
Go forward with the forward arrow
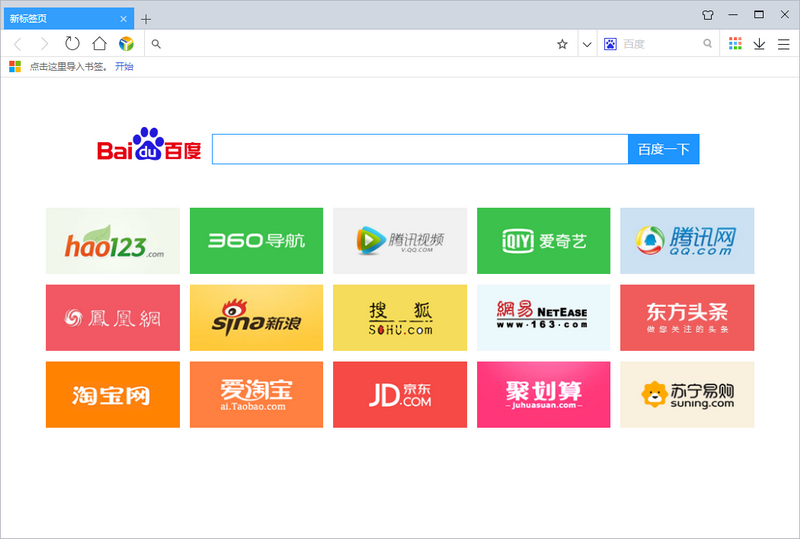[44, 44]
